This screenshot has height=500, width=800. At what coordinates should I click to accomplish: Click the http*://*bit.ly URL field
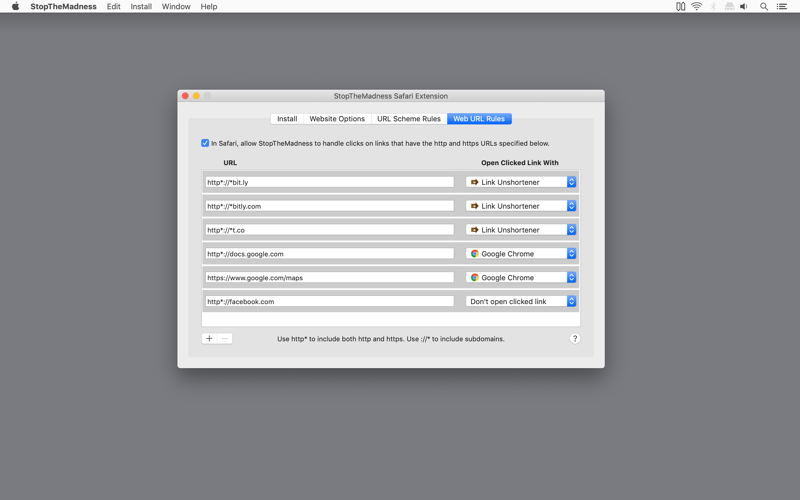[330, 182]
